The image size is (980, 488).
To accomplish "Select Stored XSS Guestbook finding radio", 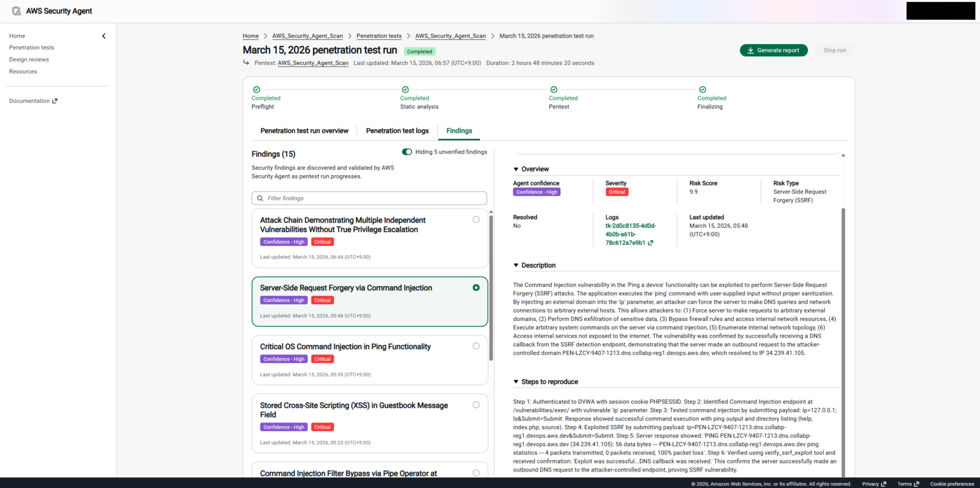I will pos(476,405).
